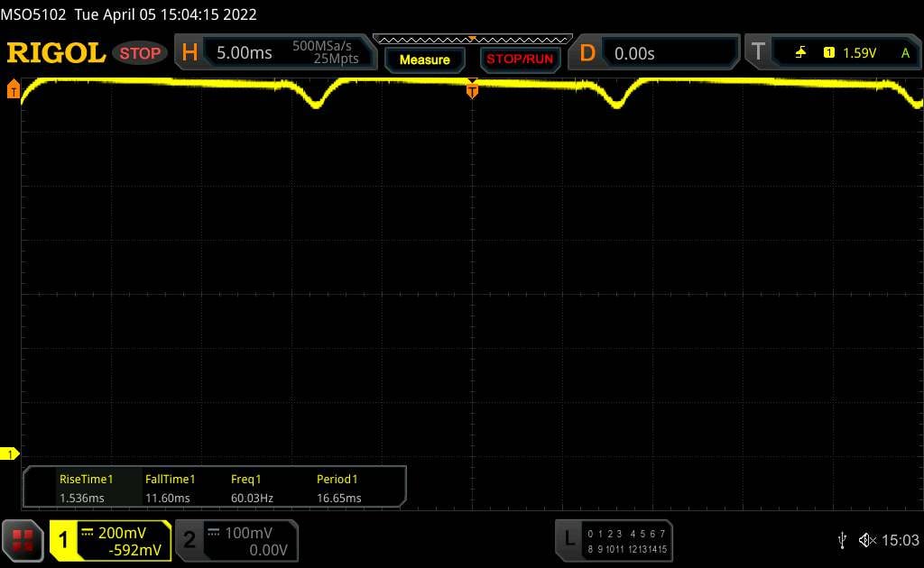Click the orange D delay label
Screen dimensions: 924x568
pos(587,53)
